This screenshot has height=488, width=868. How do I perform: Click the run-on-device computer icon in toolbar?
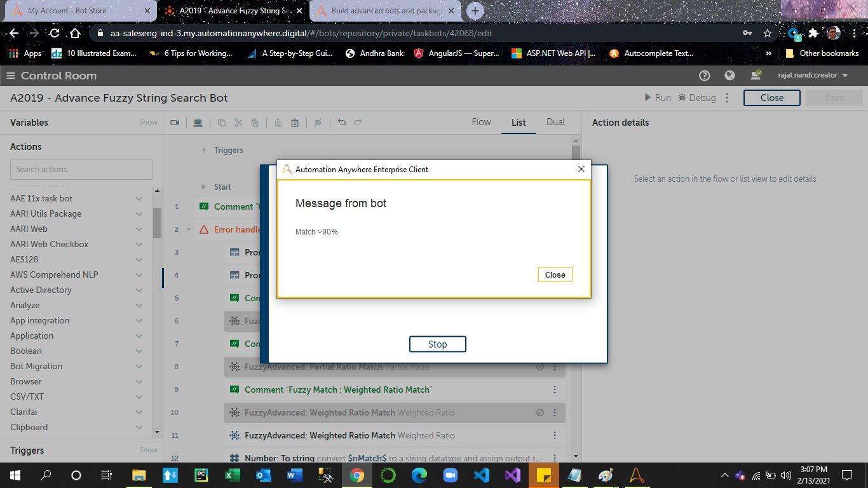pyautogui.click(x=198, y=123)
